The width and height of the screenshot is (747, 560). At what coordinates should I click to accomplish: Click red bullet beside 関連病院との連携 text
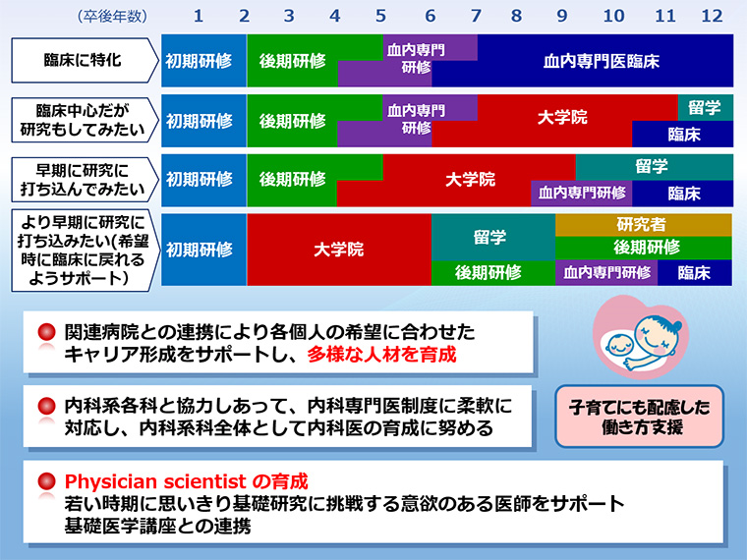[x=46, y=333]
